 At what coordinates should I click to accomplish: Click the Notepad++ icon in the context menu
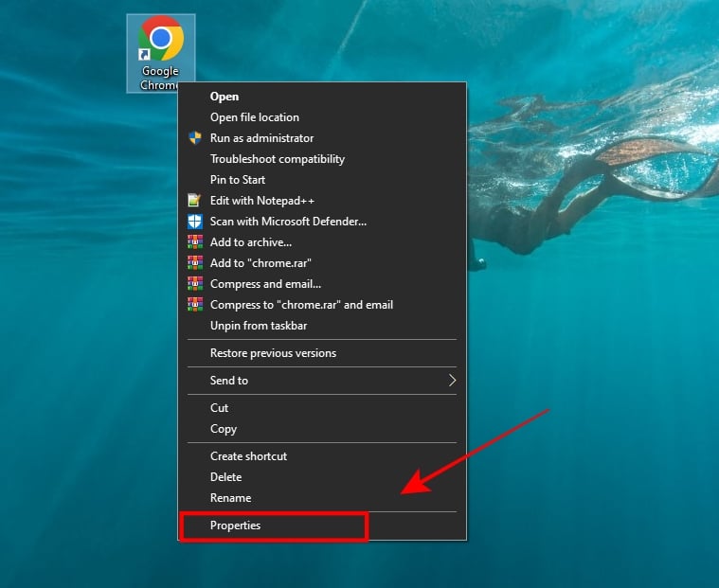(195, 201)
